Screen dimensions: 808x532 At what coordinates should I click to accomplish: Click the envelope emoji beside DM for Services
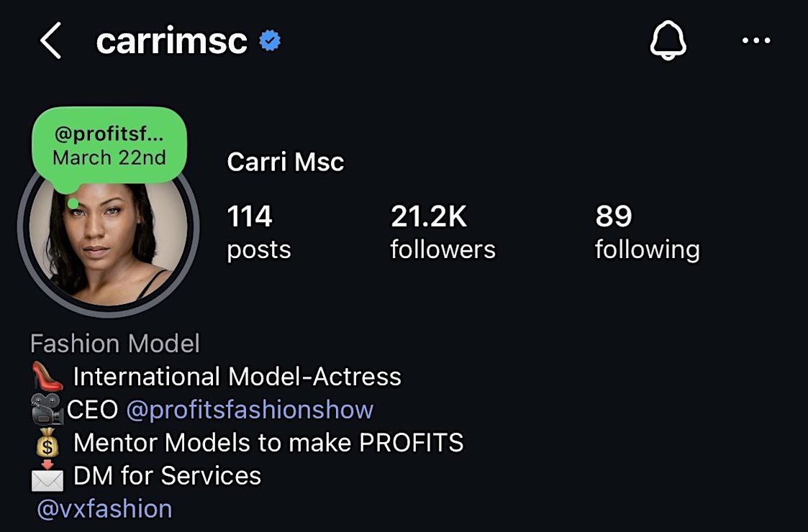pyautogui.click(x=47, y=476)
